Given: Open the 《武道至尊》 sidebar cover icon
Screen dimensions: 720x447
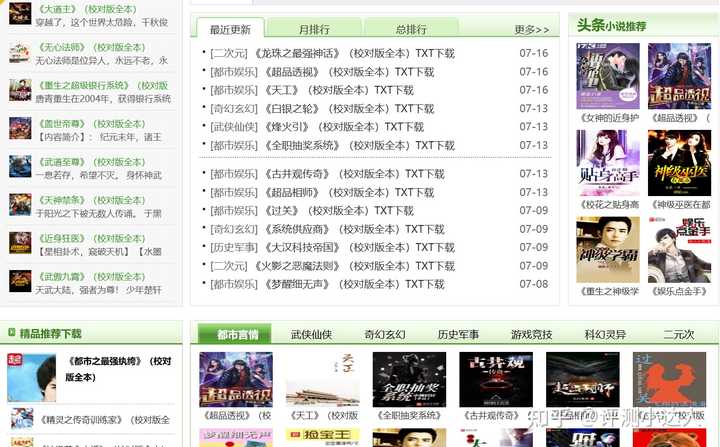Looking at the screenshot, I should (x=20, y=167).
